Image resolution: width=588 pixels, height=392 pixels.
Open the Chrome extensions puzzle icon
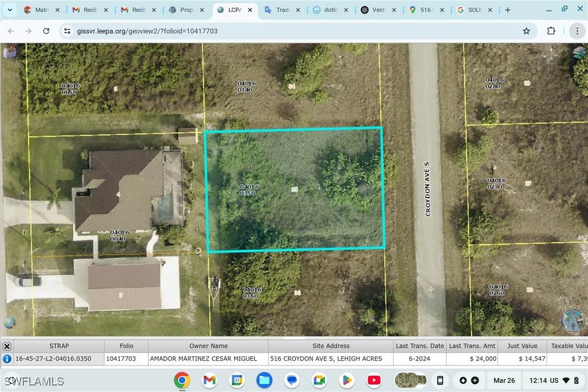[551, 31]
